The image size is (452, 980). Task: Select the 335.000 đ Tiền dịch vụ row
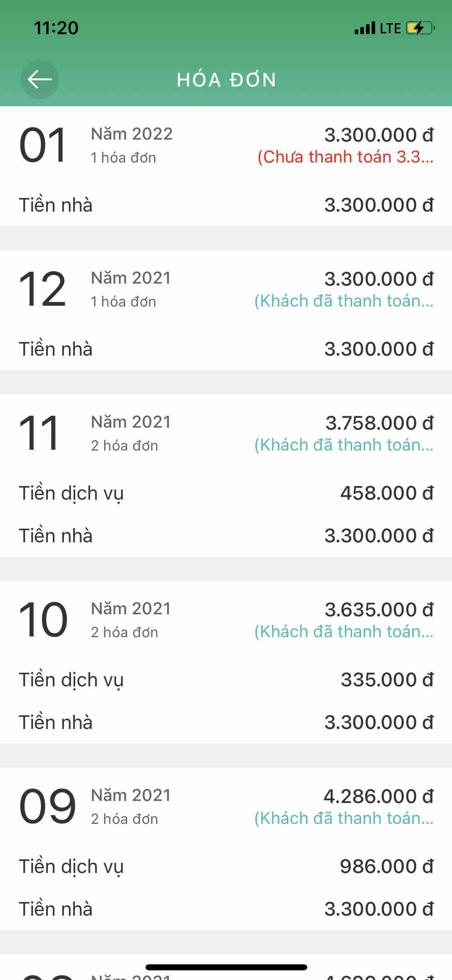225,680
